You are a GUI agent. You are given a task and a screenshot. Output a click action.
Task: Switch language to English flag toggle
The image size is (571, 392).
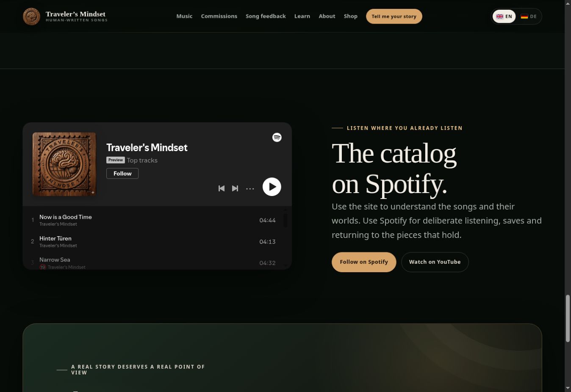504,17
